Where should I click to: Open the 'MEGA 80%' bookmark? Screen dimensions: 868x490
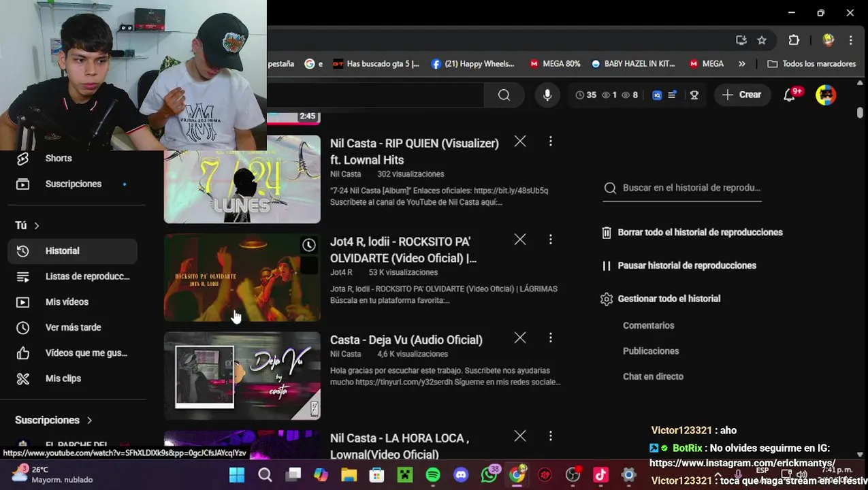coord(555,63)
